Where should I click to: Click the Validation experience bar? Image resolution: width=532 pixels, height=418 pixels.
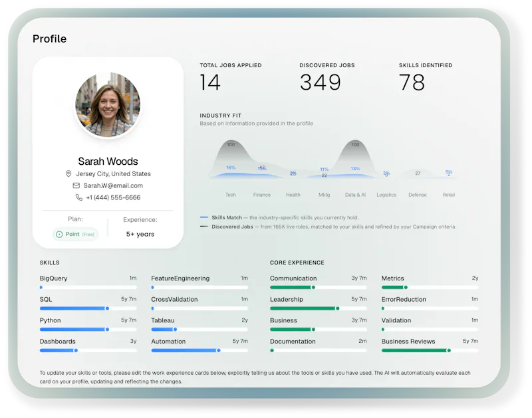(x=430, y=330)
